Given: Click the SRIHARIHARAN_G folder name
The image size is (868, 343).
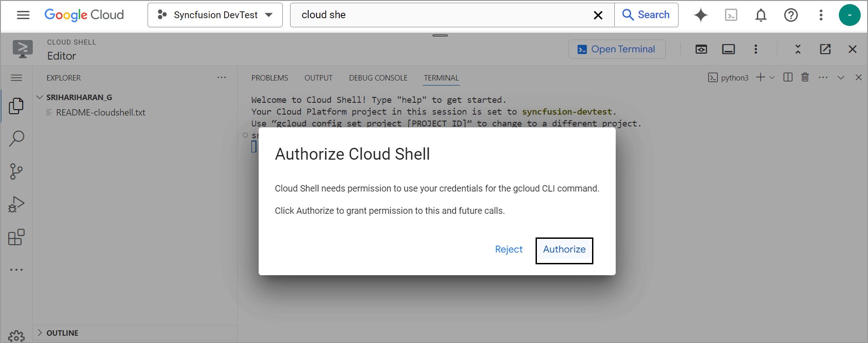Looking at the screenshot, I should tap(79, 97).
